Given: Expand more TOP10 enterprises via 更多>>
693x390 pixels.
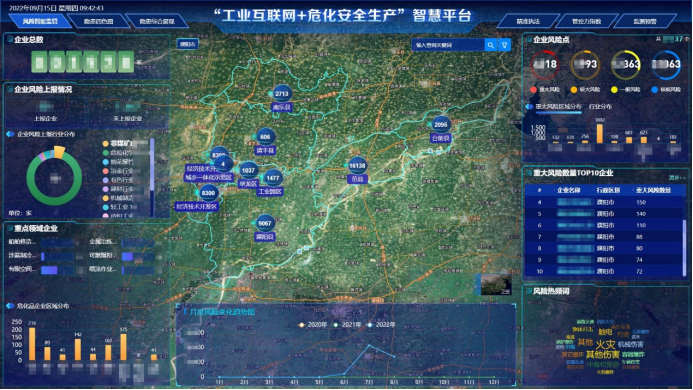Looking at the screenshot, I should point(677,178).
